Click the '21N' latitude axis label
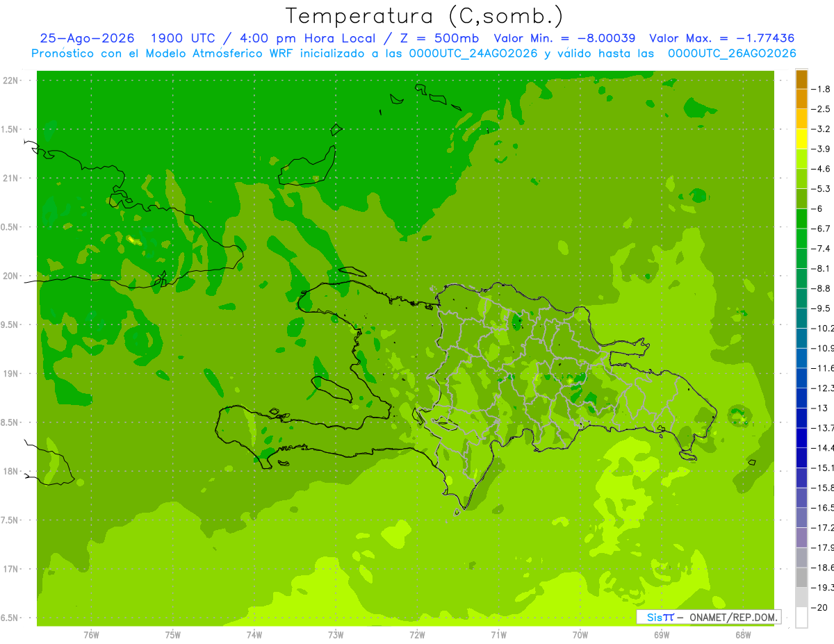The height and width of the screenshot is (644, 834). [11, 178]
